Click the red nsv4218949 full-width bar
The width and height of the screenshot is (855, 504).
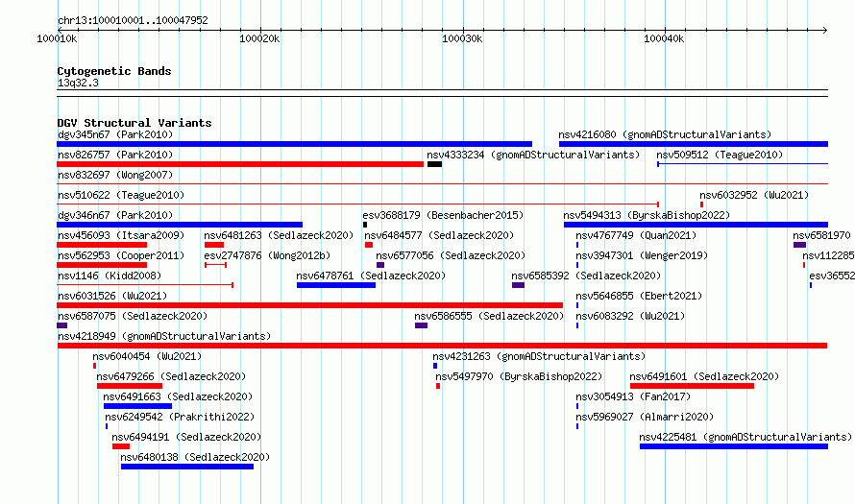point(442,346)
